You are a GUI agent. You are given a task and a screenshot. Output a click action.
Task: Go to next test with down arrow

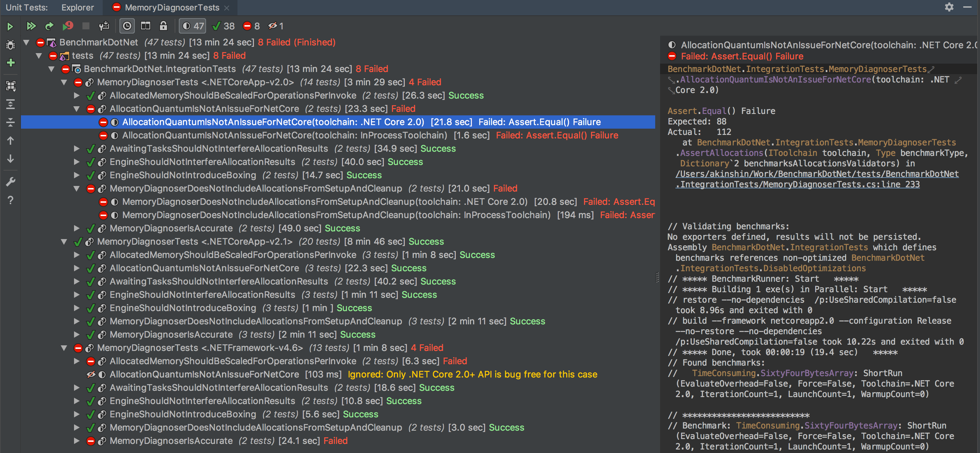tap(10, 159)
